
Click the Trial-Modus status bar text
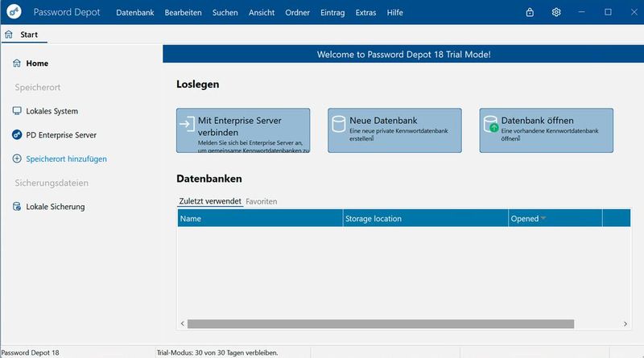point(217,352)
